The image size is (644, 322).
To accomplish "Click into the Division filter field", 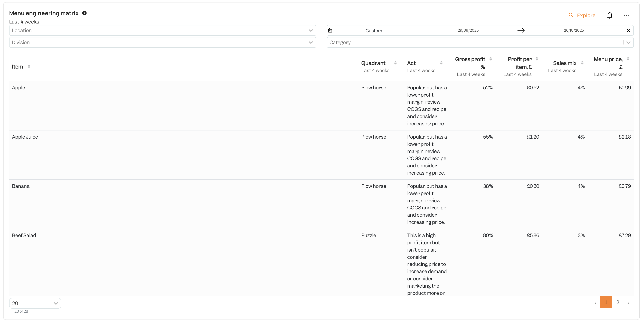I will [162, 43].
